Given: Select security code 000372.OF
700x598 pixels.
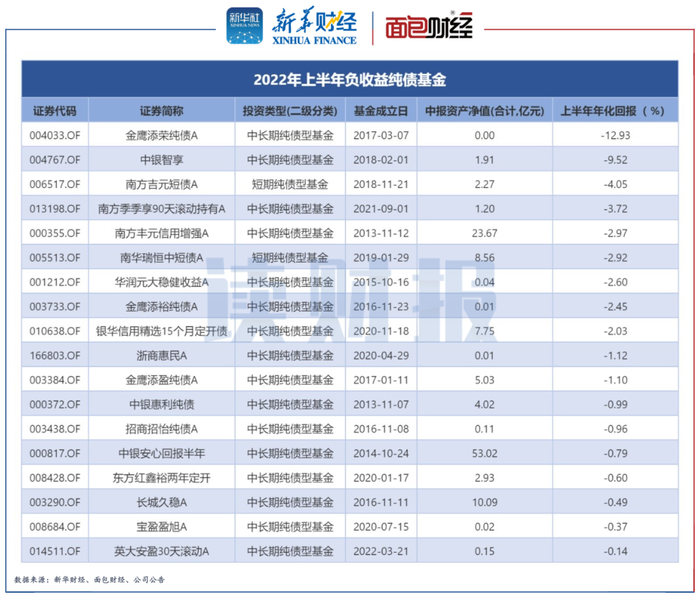Looking at the screenshot, I should coord(55,405).
